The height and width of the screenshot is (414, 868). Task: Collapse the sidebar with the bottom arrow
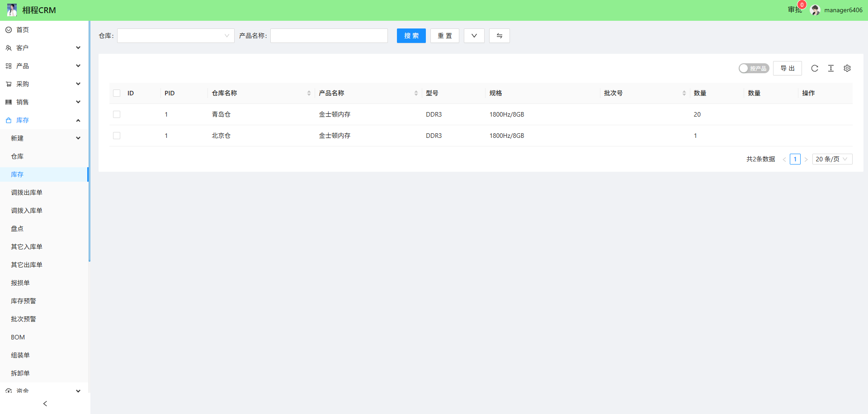click(45, 404)
